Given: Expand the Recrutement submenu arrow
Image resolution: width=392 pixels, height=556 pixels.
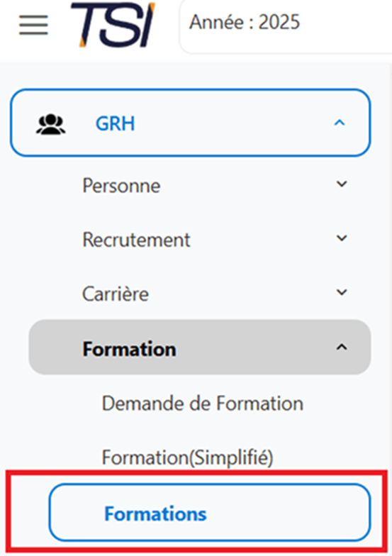Looking at the screenshot, I should tap(342, 238).
